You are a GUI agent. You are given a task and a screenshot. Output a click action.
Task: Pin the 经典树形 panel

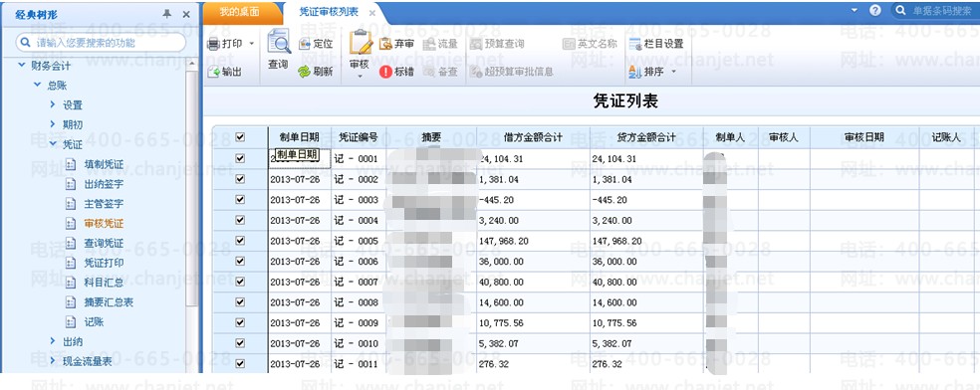167,14
